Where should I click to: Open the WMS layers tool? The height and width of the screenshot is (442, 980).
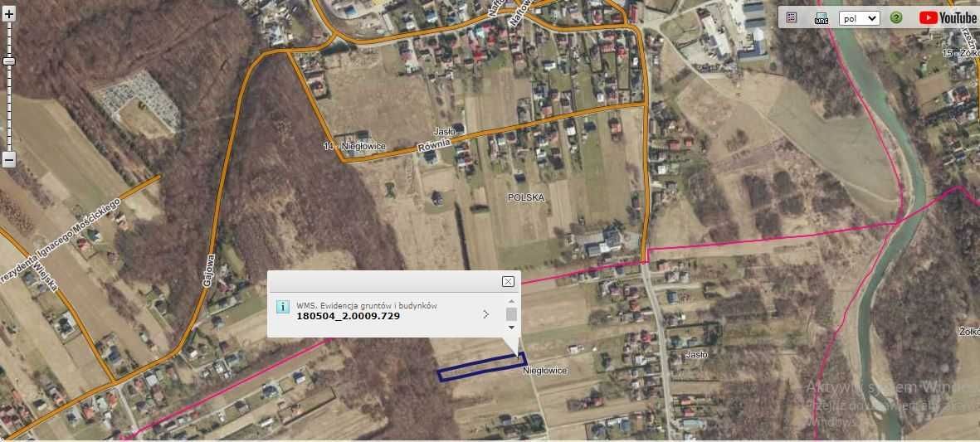point(822,18)
